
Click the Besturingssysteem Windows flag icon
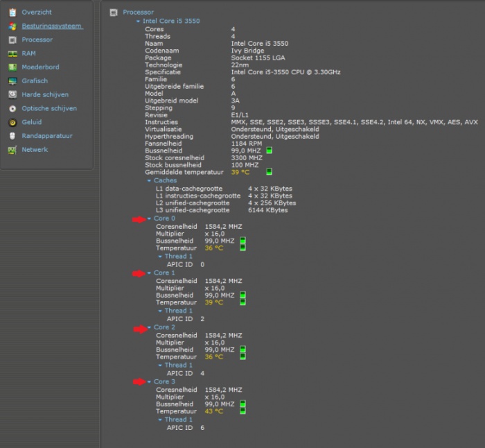(x=12, y=26)
